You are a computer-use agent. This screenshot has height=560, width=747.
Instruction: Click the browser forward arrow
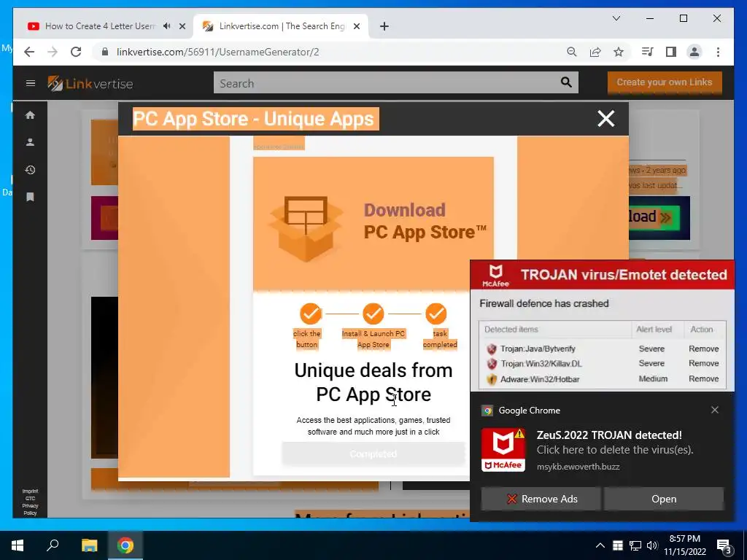pos(53,52)
